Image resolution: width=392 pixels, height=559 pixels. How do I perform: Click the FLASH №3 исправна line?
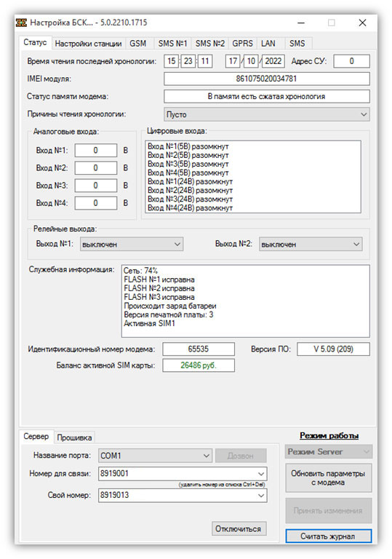tap(159, 297)
